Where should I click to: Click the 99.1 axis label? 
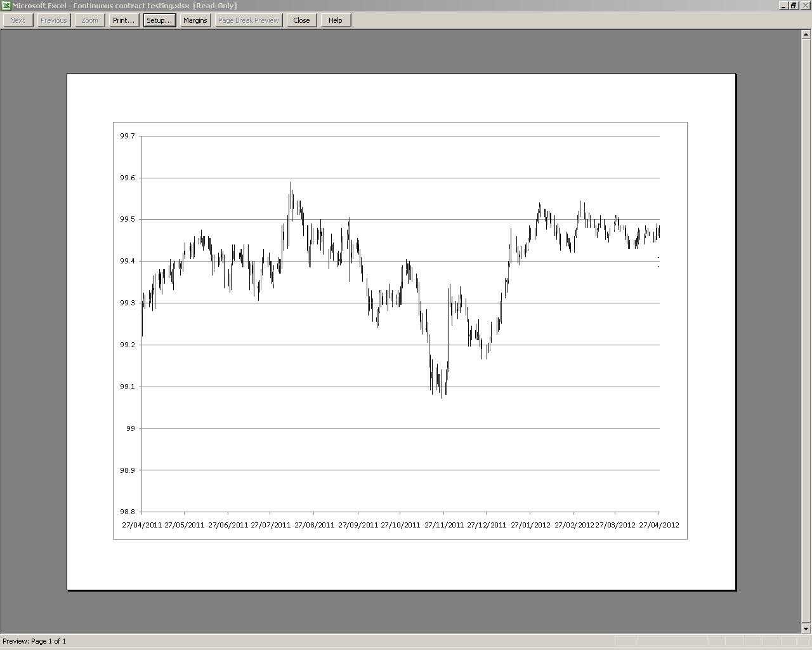pos(128,387)
